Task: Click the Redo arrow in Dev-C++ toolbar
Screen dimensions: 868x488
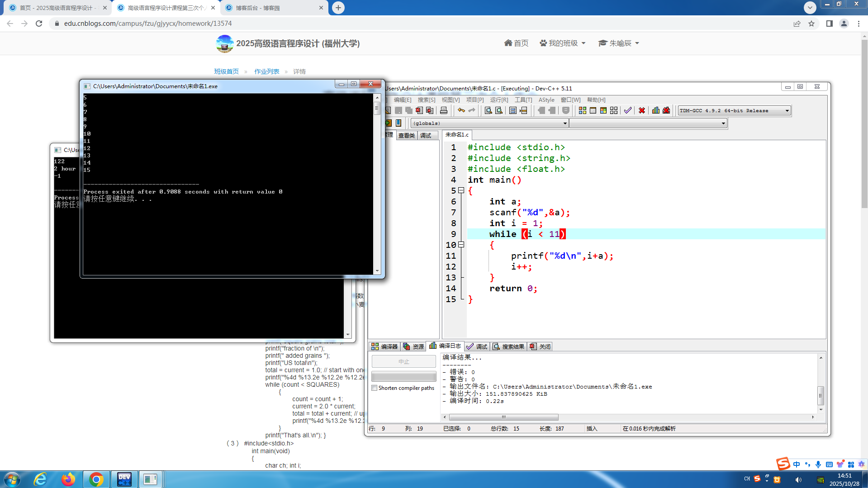Action: [472, 110]
